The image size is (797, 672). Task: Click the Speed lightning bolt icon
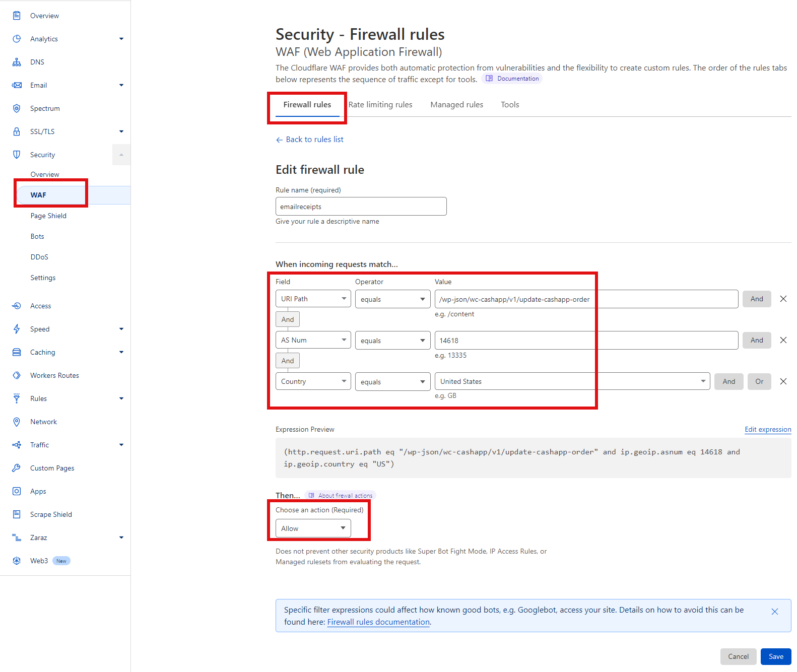17,329
